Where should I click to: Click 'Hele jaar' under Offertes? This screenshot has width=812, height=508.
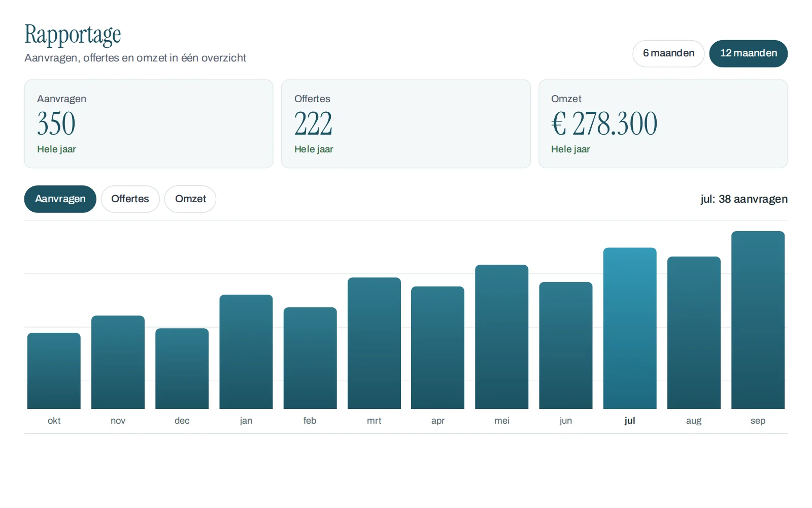click(314, 149)
